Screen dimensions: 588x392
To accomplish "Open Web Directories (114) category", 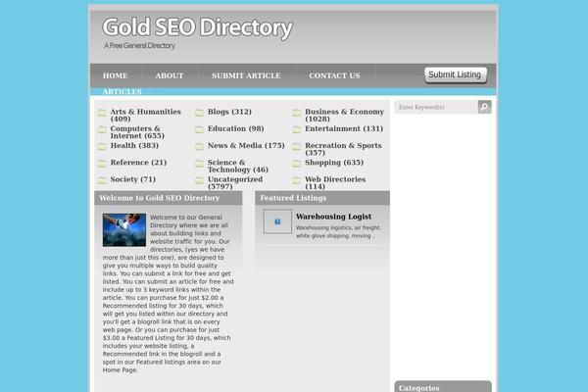I will click(335, 182).
